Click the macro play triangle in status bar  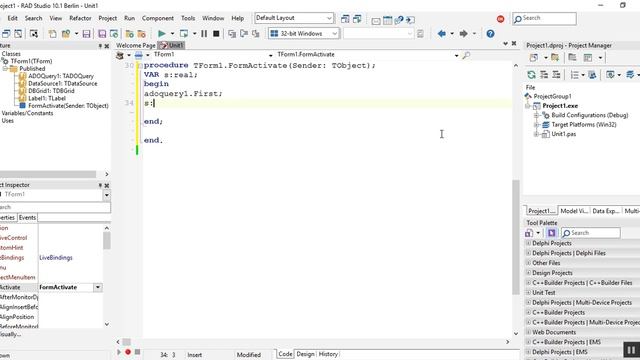tap(119, 352)
